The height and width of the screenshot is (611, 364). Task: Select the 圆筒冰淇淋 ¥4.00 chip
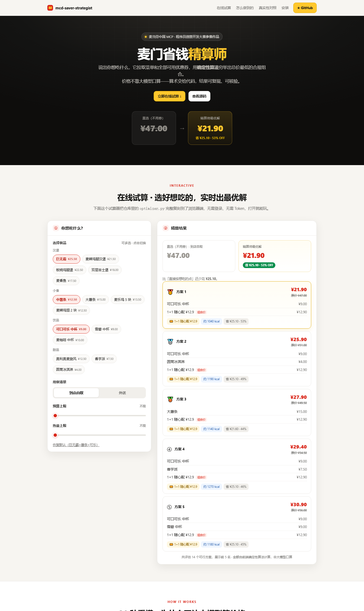point(69,370)
